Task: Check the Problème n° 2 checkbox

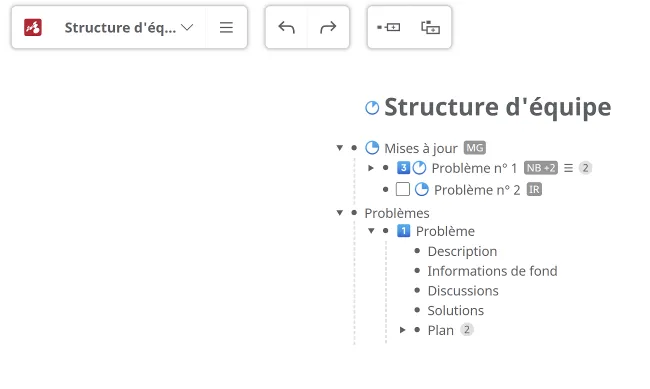Action: [403, 190]
